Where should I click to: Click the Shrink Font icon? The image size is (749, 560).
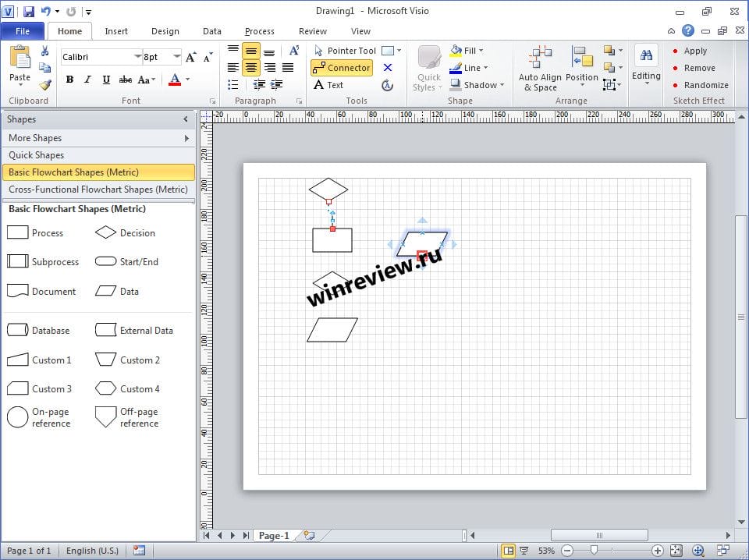(x=208, y=57)
